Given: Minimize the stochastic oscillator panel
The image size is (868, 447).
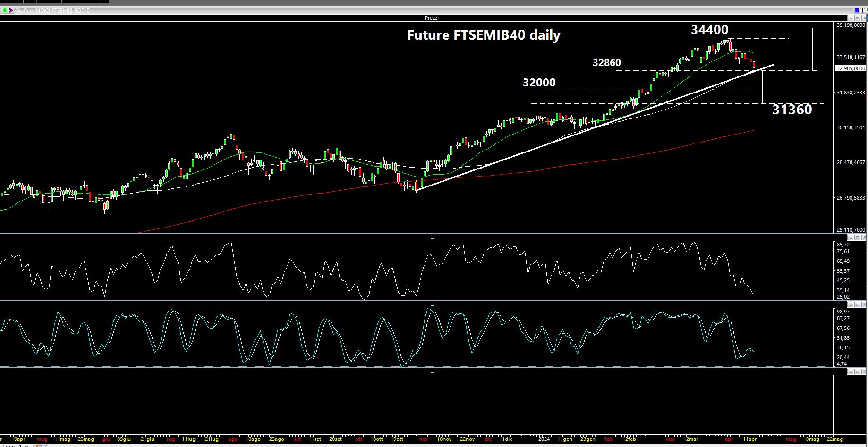Looking at the screenshot, I should pos(851,305).
